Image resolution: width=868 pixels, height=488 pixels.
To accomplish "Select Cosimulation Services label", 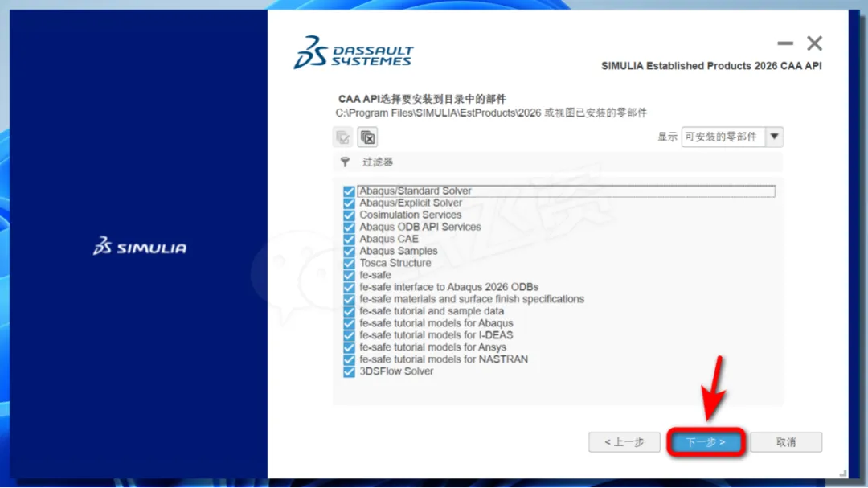I will pyautogui.click(x=410, y=215).
